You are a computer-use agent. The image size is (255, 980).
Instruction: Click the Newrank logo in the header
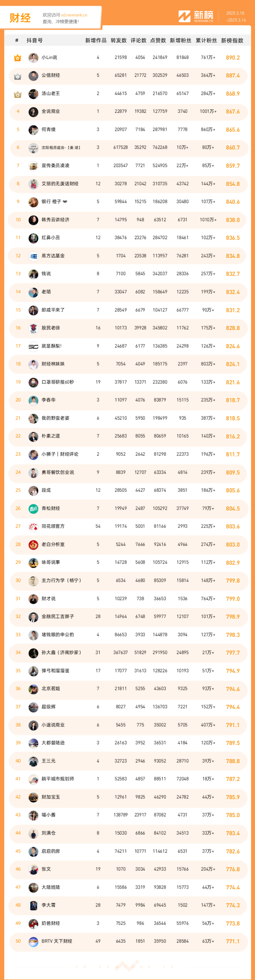coord(196,16)
